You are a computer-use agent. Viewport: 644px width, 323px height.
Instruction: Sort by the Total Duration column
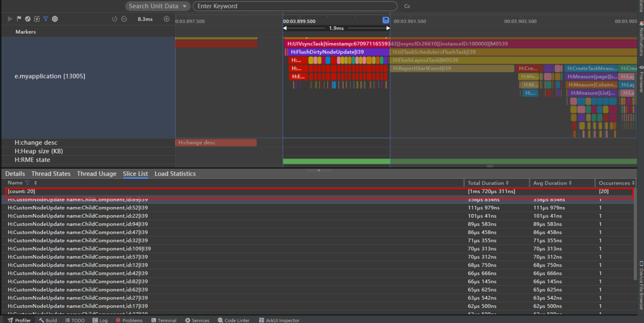(488, 183)
